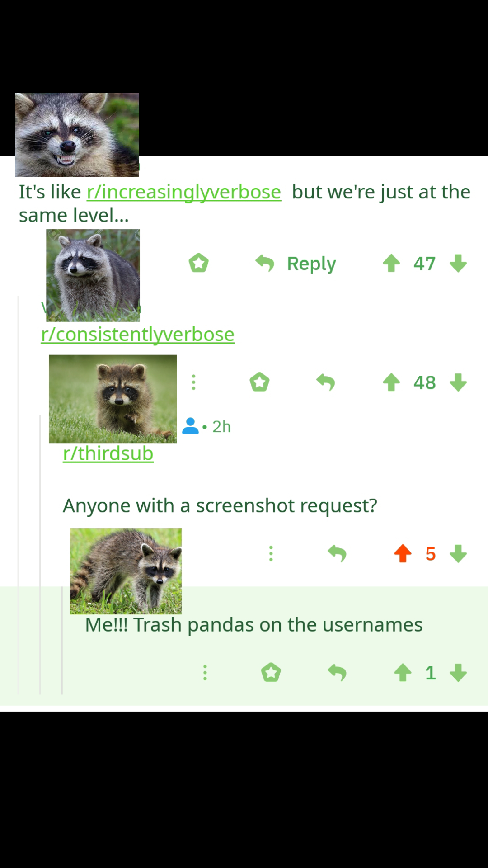Open more options on 48-point comment
Viewport: 488px width, 868px height.
point(194,382)
